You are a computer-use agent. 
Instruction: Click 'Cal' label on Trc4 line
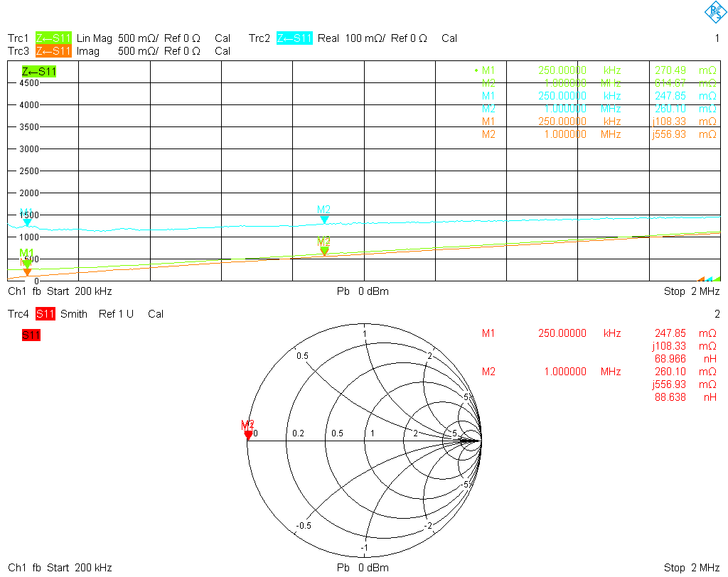coord(156,314)
